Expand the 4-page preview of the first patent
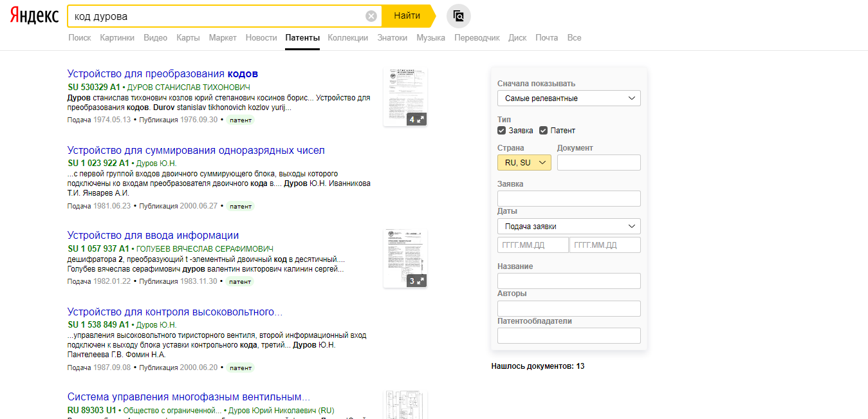 (416, 119)
